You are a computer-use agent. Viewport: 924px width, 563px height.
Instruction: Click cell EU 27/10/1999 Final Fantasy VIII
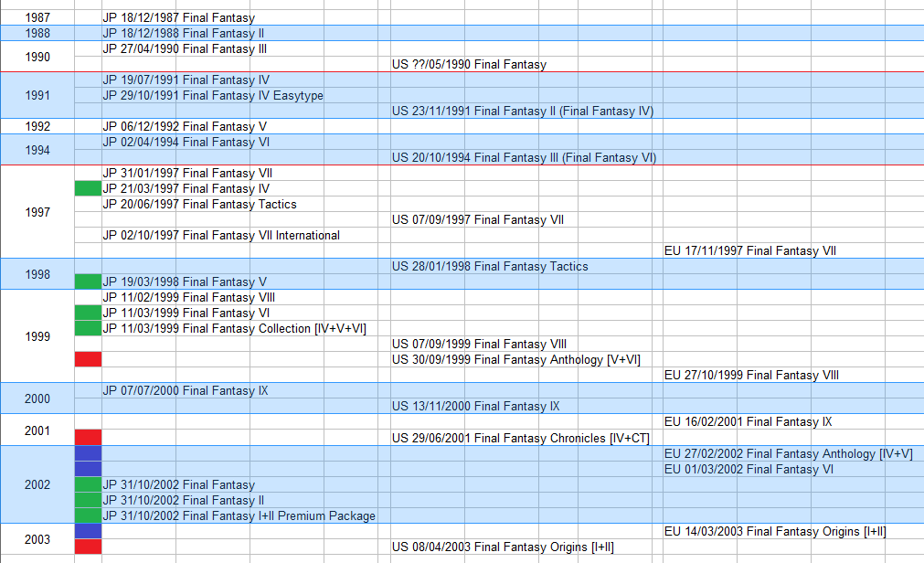751,375
